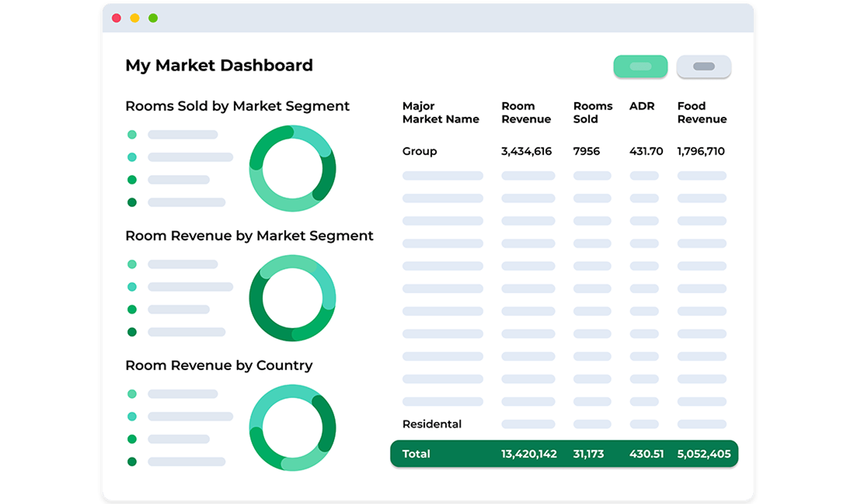Click the Group rooms sold value 7956
This screenshot has height=504, width=861.
click(587, 151)
